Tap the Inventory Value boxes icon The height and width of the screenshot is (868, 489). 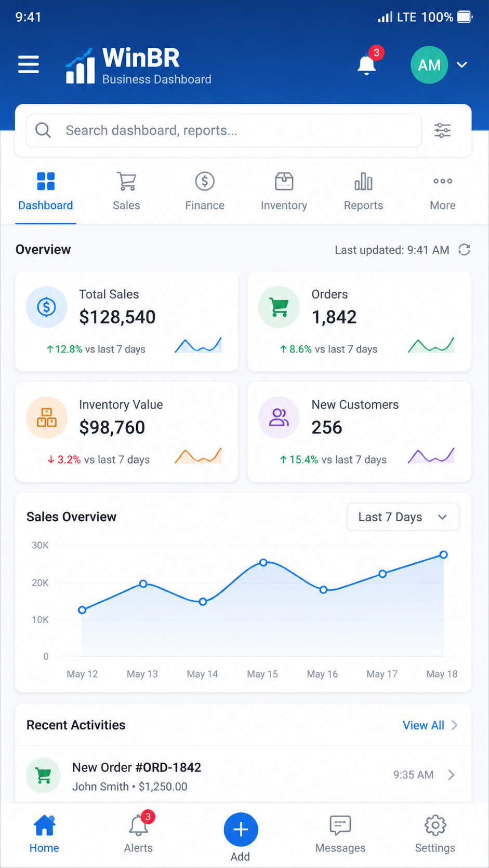coord(47,418)
